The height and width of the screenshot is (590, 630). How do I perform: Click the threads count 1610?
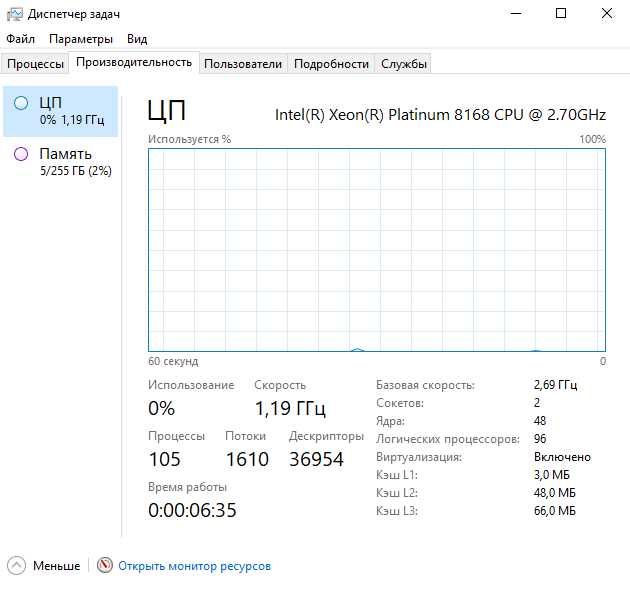click(247, 459)
